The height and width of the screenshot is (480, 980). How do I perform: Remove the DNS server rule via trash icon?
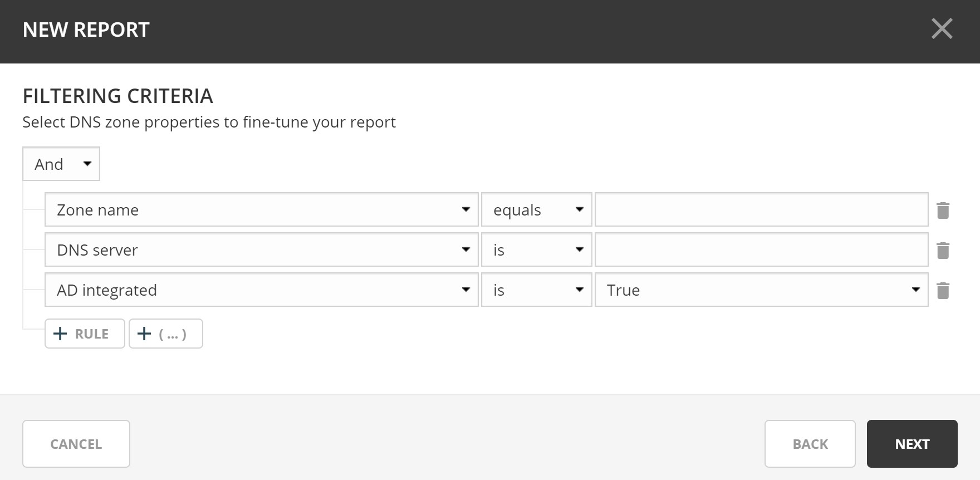click(943, 251)
